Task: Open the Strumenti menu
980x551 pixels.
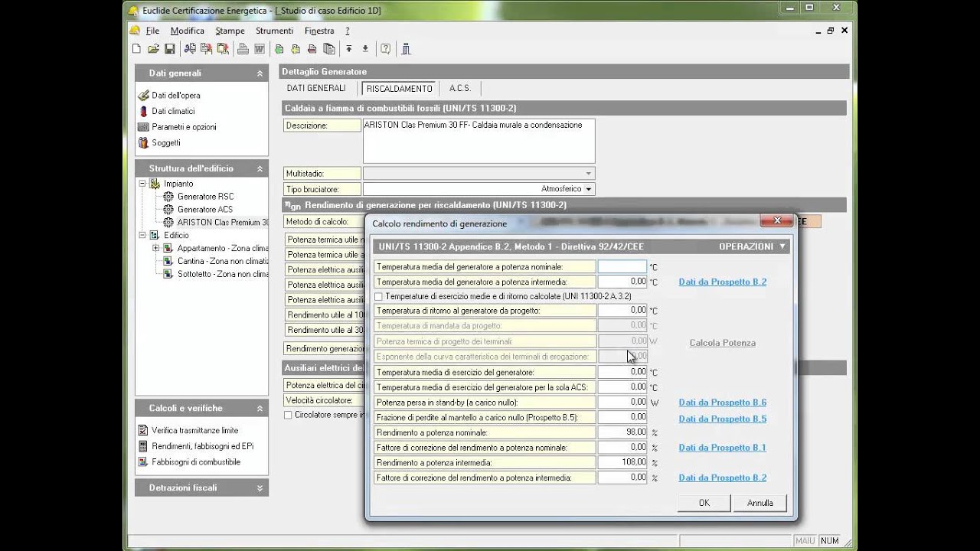Action: point(274,31)
